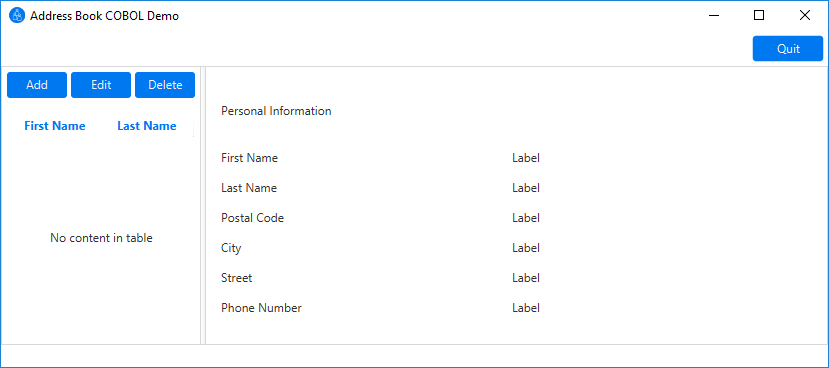The image size is (829, 368).
Task: Click the 'Phone Number' field label
Action: pos(261,308)
